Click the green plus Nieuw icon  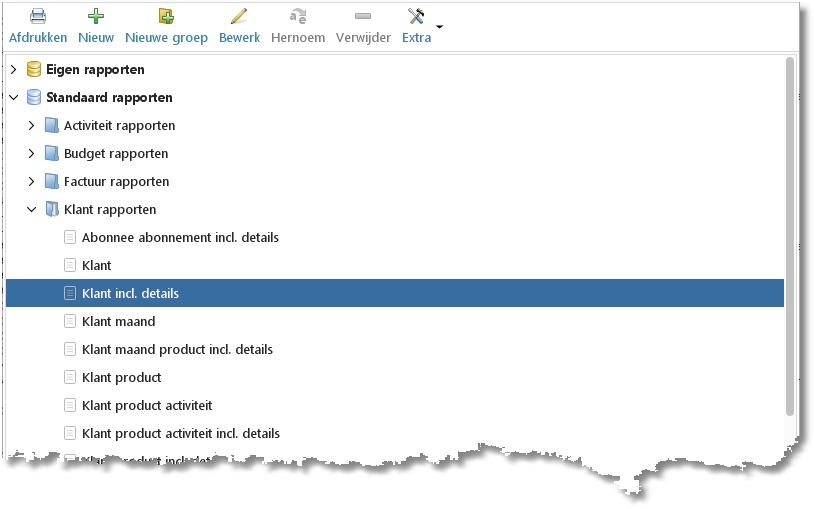(96, 16)
